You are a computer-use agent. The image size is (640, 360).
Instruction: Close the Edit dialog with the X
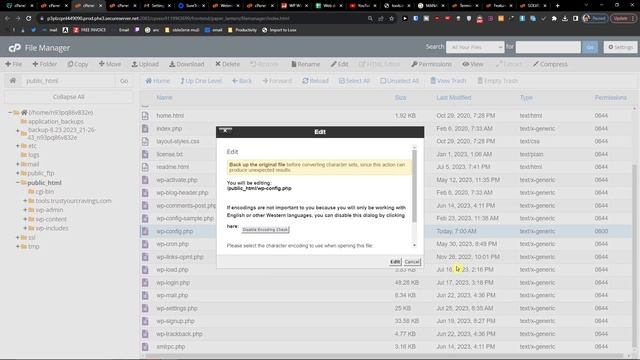pos(225,131)
